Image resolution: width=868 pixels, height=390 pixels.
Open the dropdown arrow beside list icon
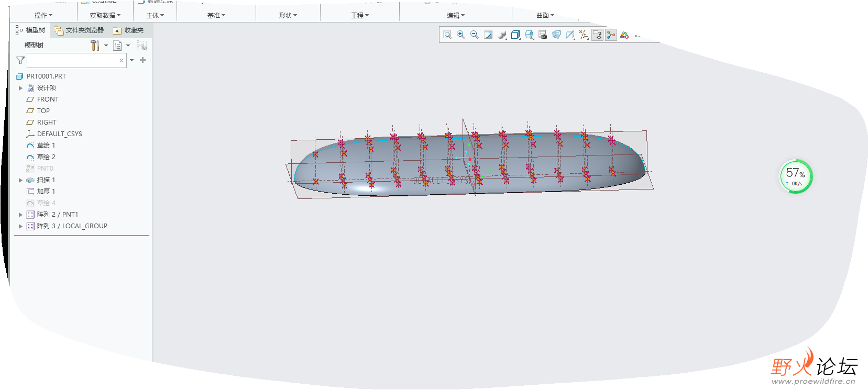click(x=128, y=46)
